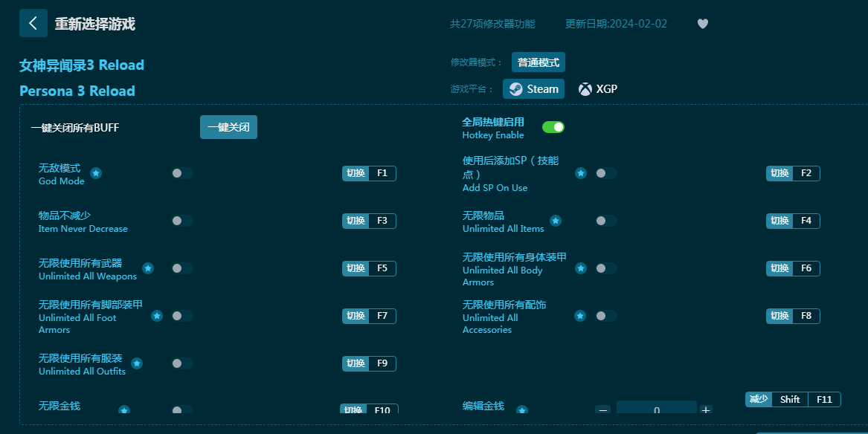Click the F3 hotkey for Item Never Decrease
The width and height of the screenshot is (868, 434).
point(369,221)
